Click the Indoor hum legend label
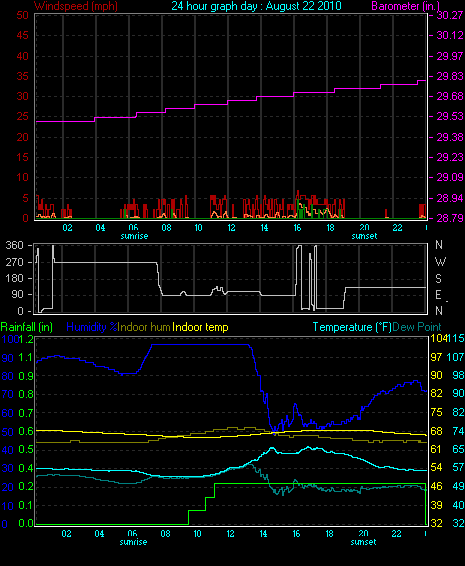The height and width of the screenshot is (566, 465). coord(144,327)
